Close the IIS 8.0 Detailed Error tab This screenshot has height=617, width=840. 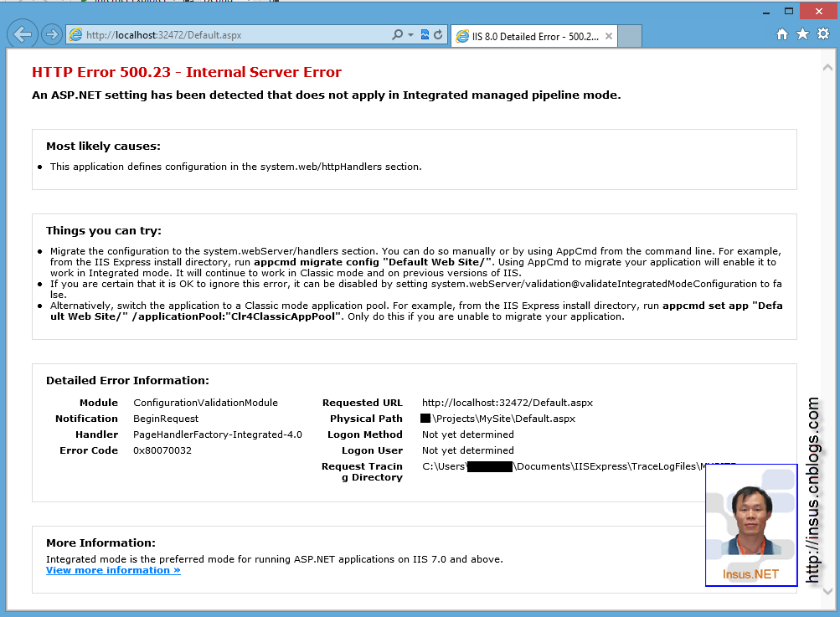click(609, 36)
